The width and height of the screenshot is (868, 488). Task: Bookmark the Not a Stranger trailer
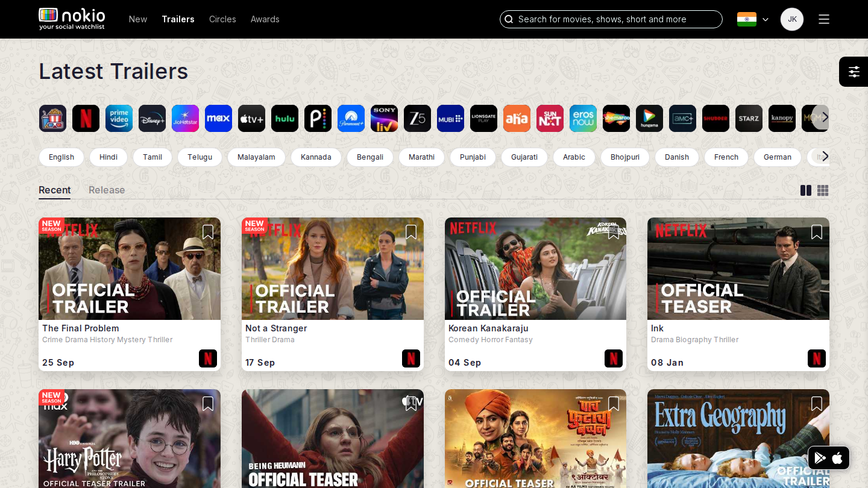click(411, 232)
